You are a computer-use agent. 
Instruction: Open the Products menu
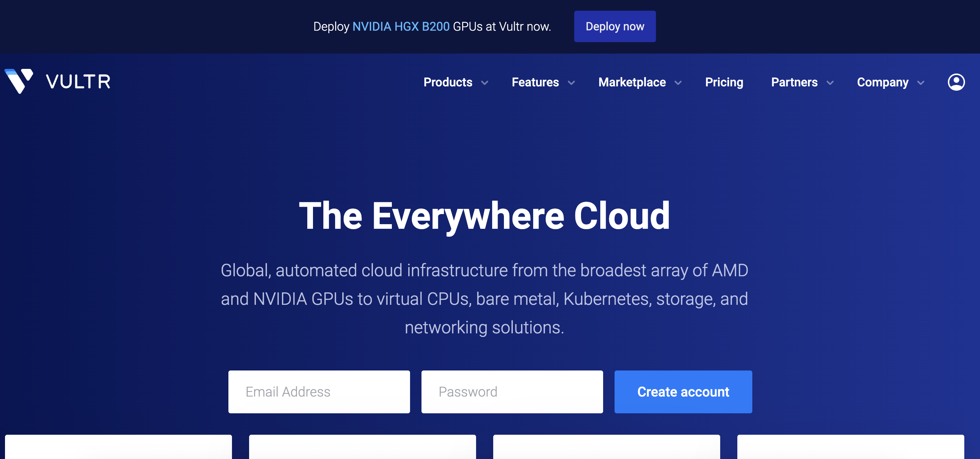pyautogui.click(x=448, y=82)
